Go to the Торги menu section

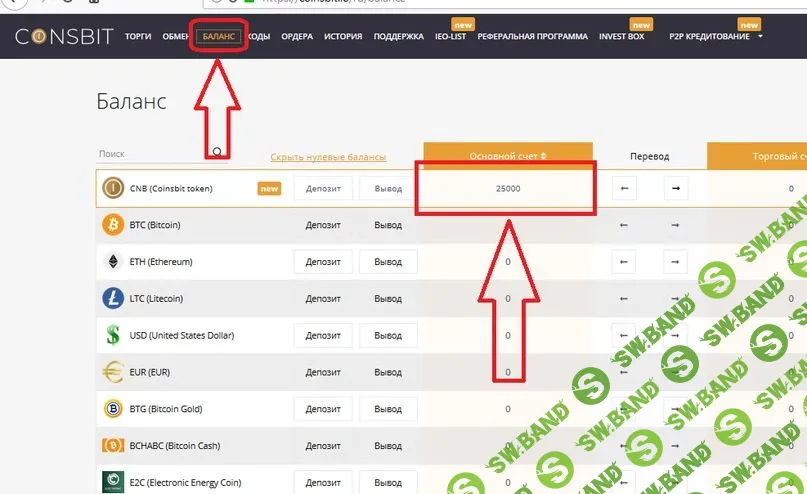[x=138, y=37]
